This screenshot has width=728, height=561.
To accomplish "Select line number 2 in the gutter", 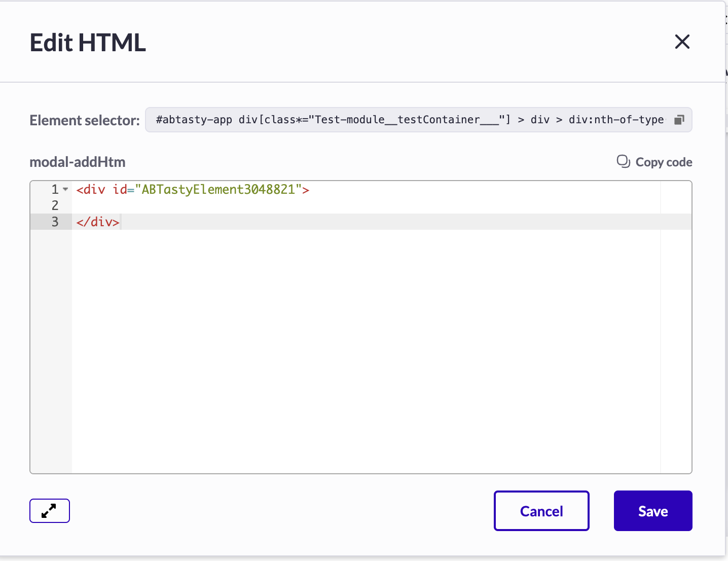I will [x=55, y=205].
